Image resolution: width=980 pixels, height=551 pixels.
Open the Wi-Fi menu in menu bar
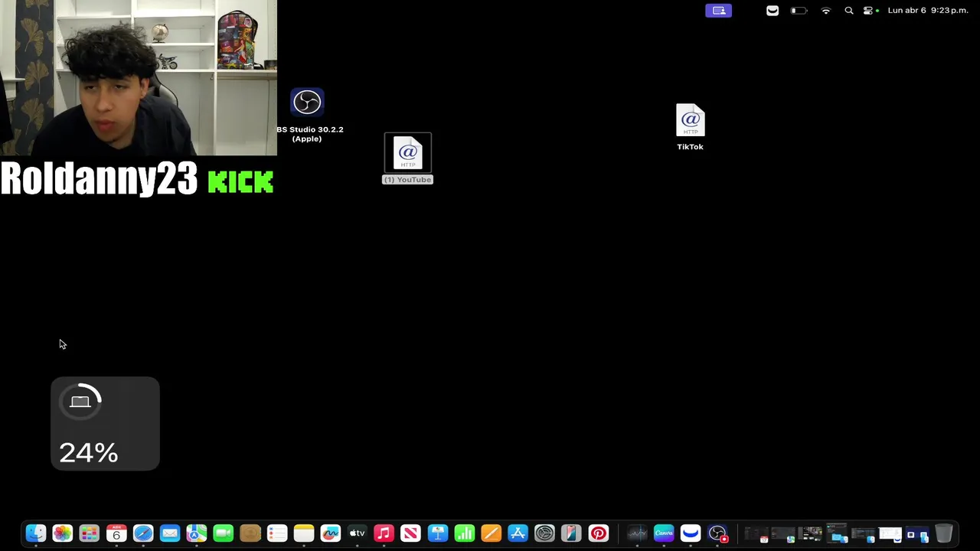pos(825,11)
